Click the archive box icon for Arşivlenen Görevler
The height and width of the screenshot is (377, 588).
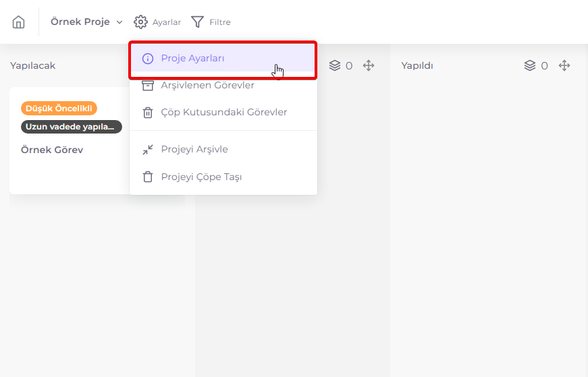[148, 86]
